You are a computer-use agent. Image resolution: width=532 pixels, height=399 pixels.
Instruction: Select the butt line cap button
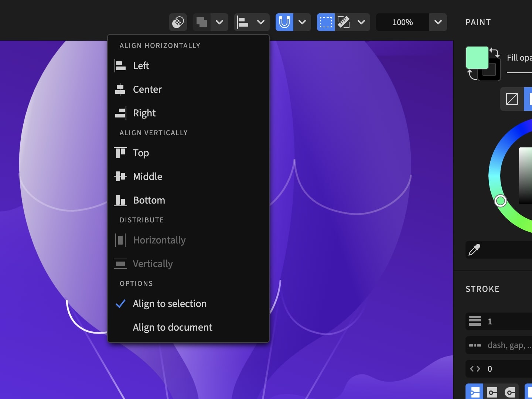(x=474, y=392)
